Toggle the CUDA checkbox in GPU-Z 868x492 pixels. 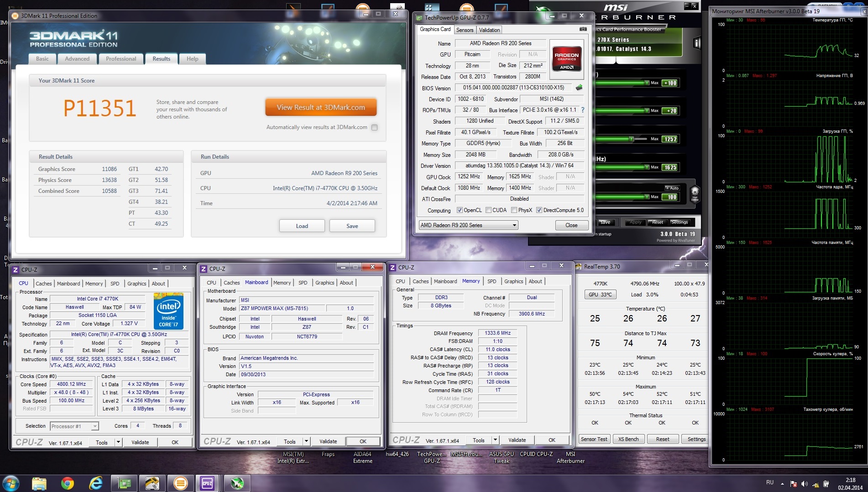click(488, 210)
